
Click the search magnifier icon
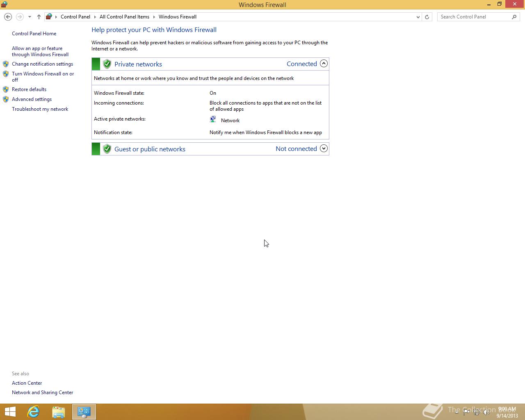[514, 17]
